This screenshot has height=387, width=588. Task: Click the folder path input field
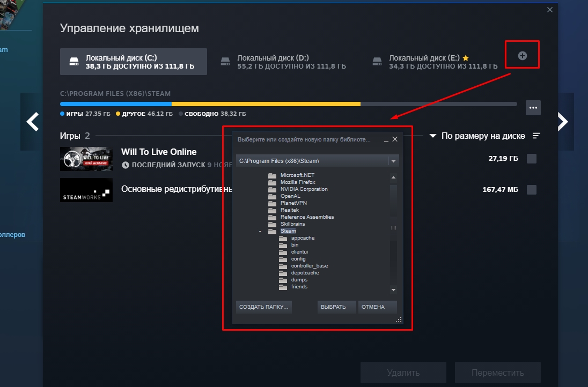point(312,161)
